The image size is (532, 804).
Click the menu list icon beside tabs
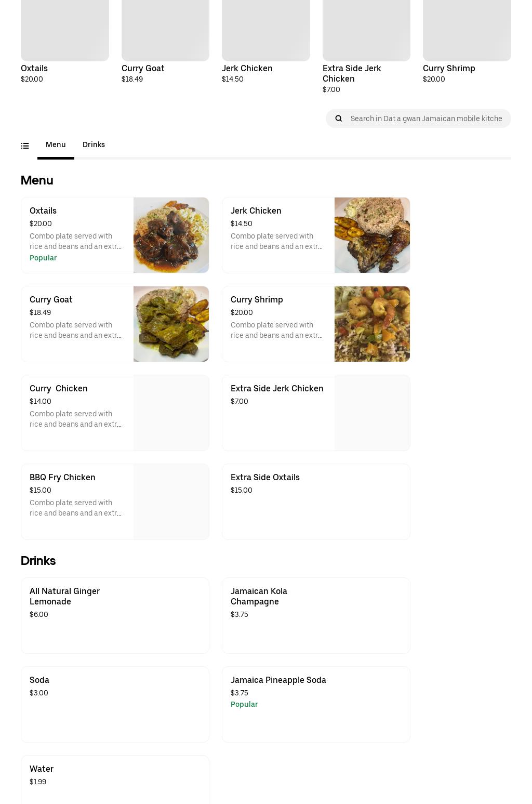coord(25,146)
